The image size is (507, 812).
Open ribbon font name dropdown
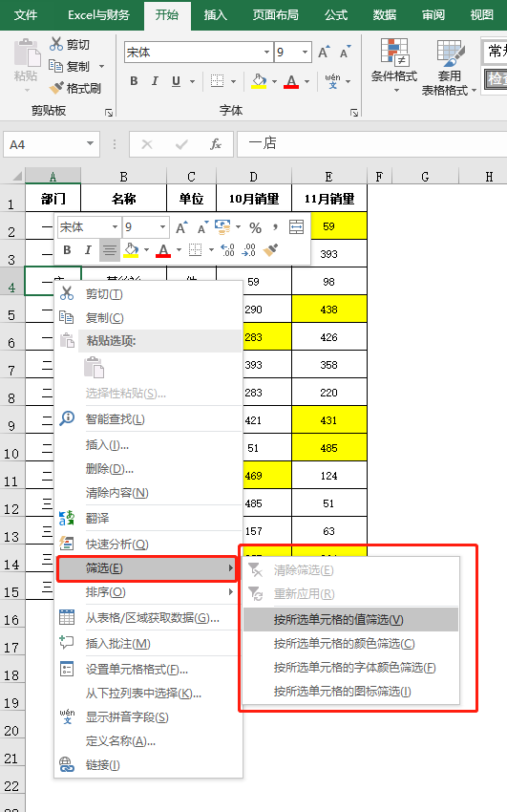click(267, 53)
